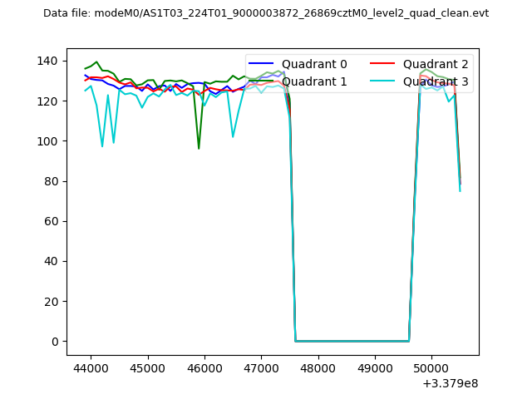Screen dimensions: 532x399
Task: Click the Quadrant 2 legend label
Action: (436, 64)
